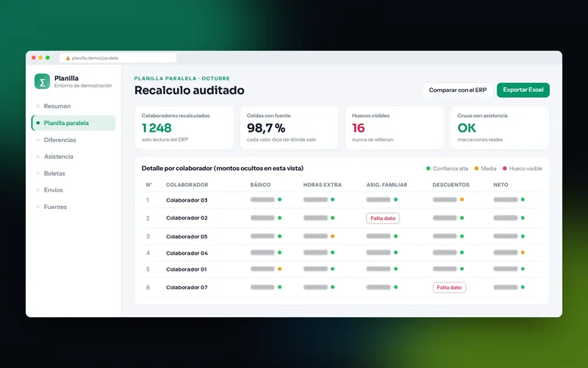
Task: Click the Detalle por colaborador table title
Action: click(x=223, y=169)
